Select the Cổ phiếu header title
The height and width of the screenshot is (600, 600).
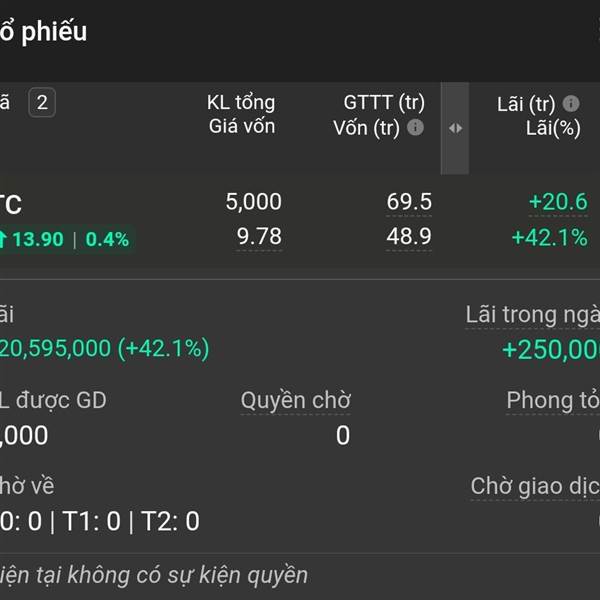coord(43,32)
